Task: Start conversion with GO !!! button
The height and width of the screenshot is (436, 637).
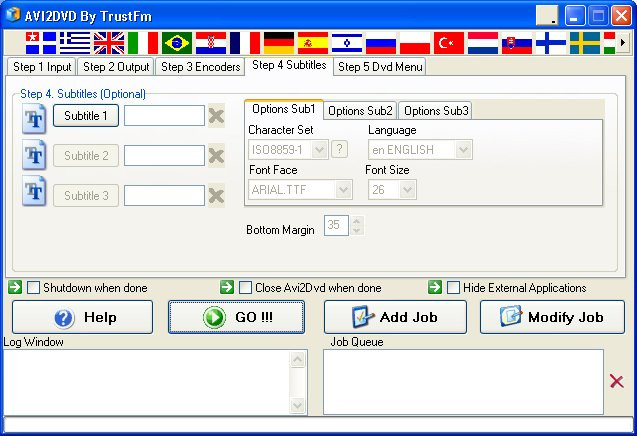Action: pos(236,317)
